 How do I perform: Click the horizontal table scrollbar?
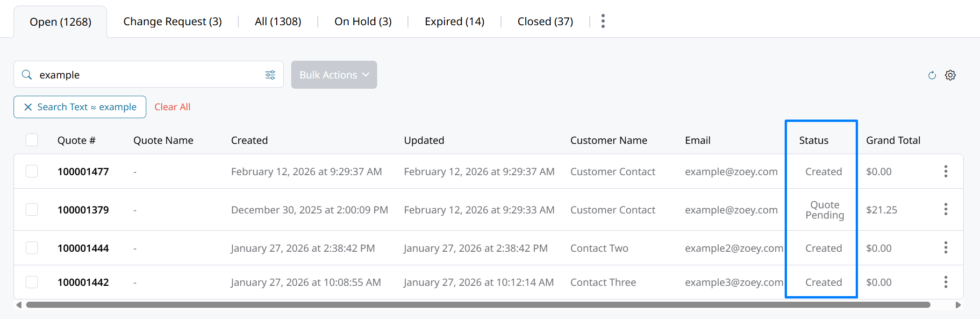click(478, 305)
